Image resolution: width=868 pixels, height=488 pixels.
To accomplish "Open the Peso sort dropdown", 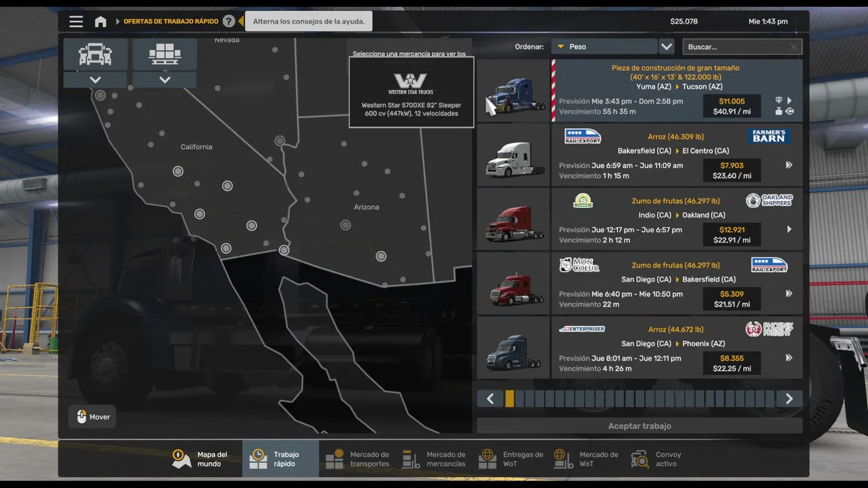I will tap(604, 47).
